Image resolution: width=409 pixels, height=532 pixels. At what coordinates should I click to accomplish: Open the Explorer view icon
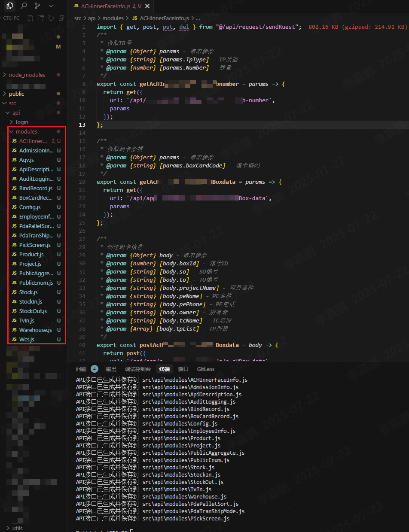coord(9,6)
